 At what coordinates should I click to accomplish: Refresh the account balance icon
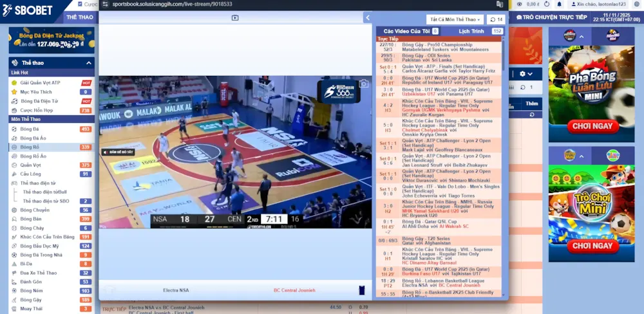pos(547,4)
